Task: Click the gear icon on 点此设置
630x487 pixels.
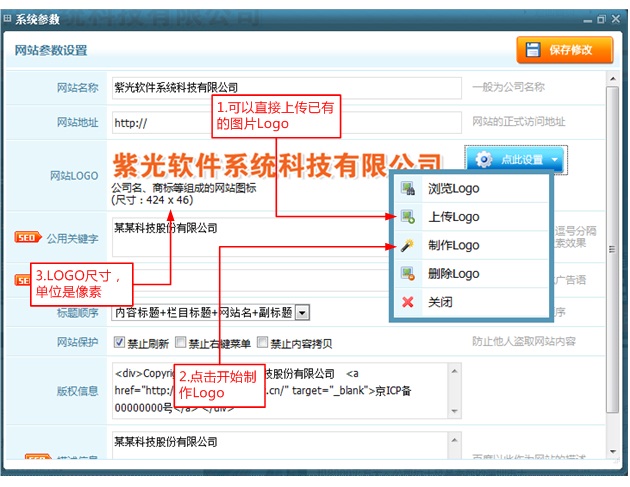Action: [484, 160]
